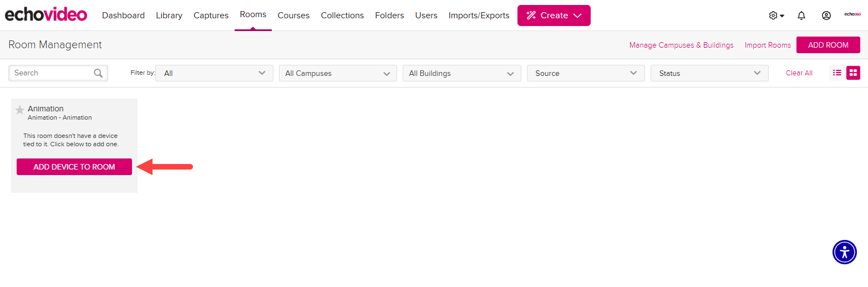The image size is (868, 287).
Task: Expand the Create dropdown button
Action: point(554,16)
